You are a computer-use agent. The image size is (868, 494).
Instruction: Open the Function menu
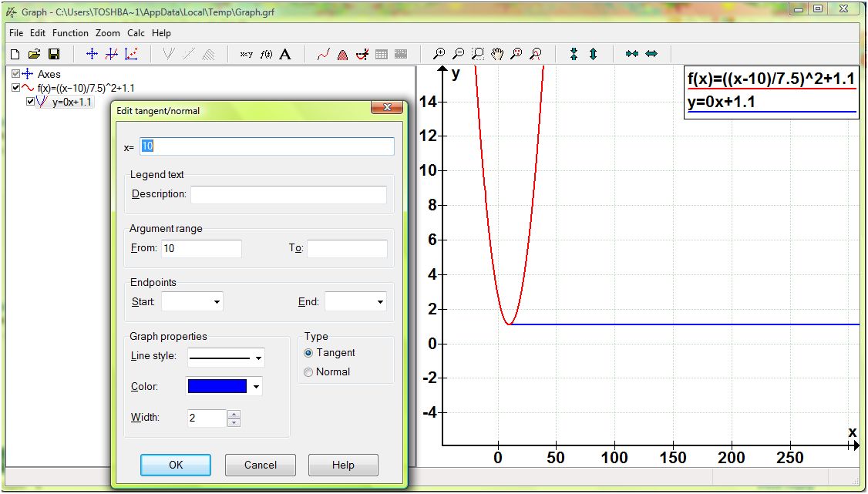(70, 33)
